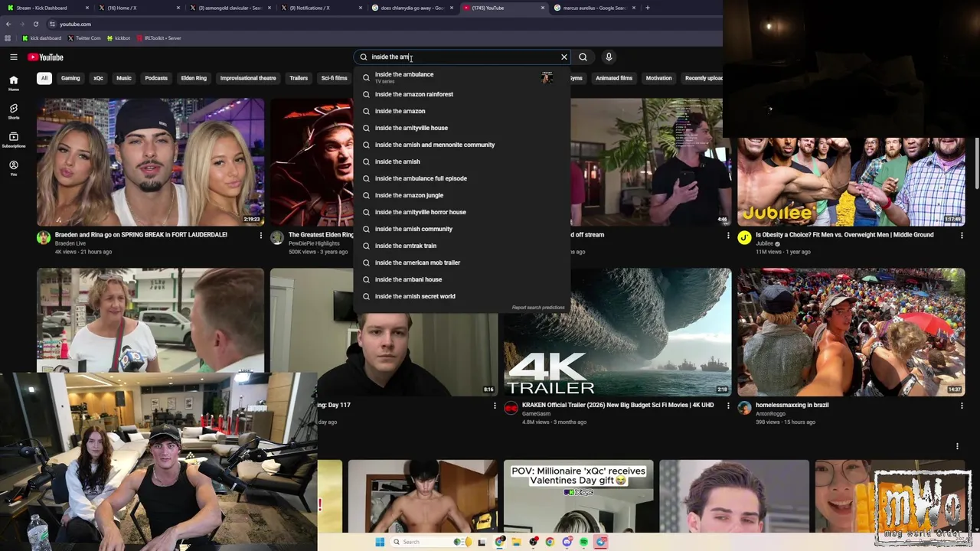Open Shorts in the YouTube sidebar

14,112
